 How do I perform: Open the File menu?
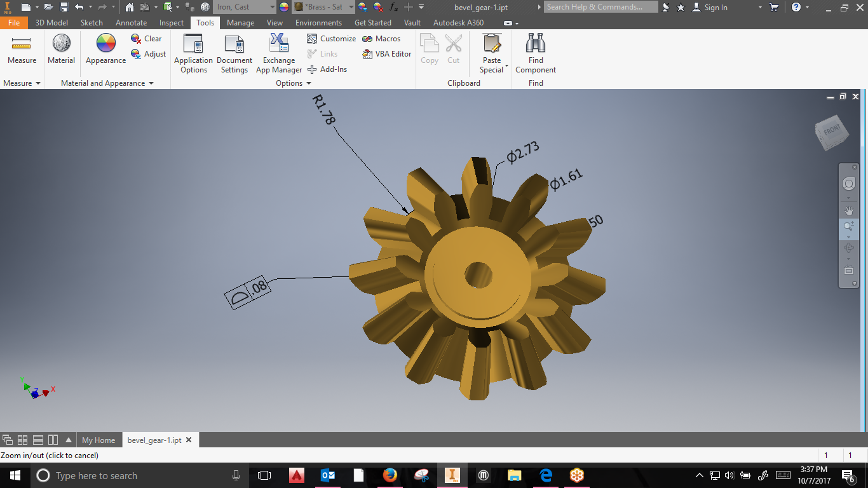point(14,22)
